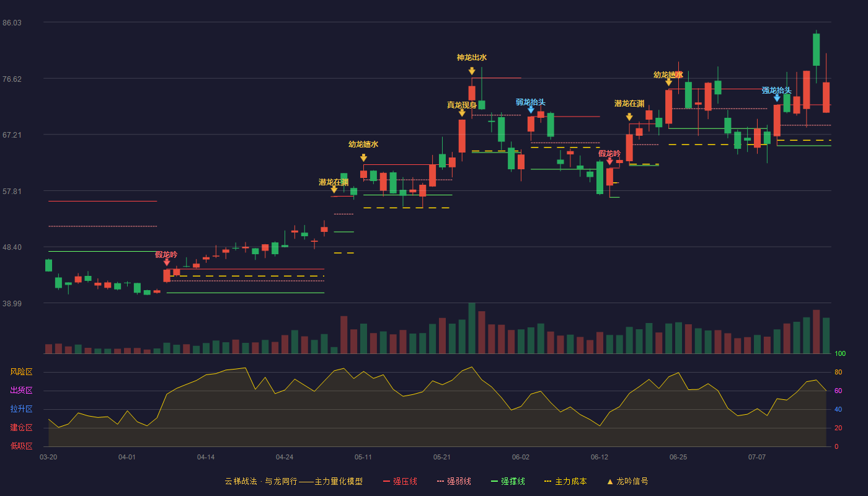Select the 出货区 zone label
Viewport: 868px width, 496px height.
point(21,391)
